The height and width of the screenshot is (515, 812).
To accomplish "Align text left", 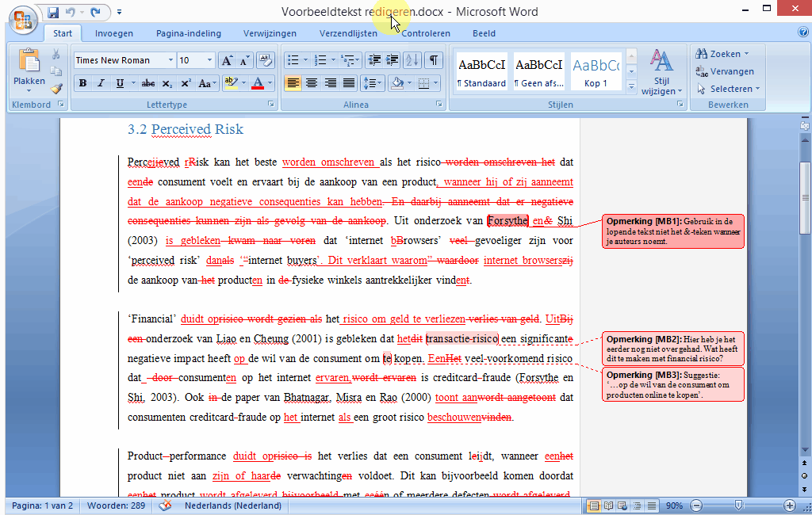I will pos(293,83).
